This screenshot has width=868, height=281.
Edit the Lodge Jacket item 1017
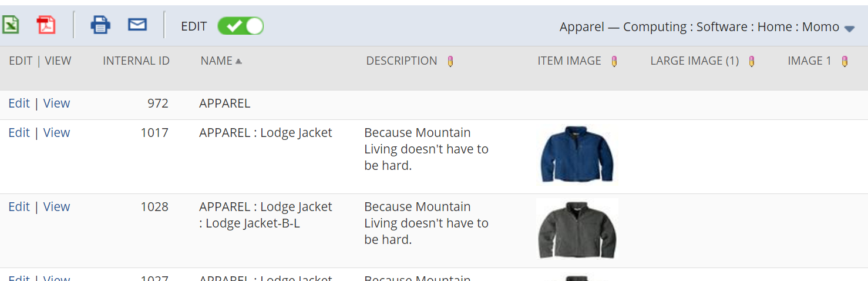coord(19,133)
